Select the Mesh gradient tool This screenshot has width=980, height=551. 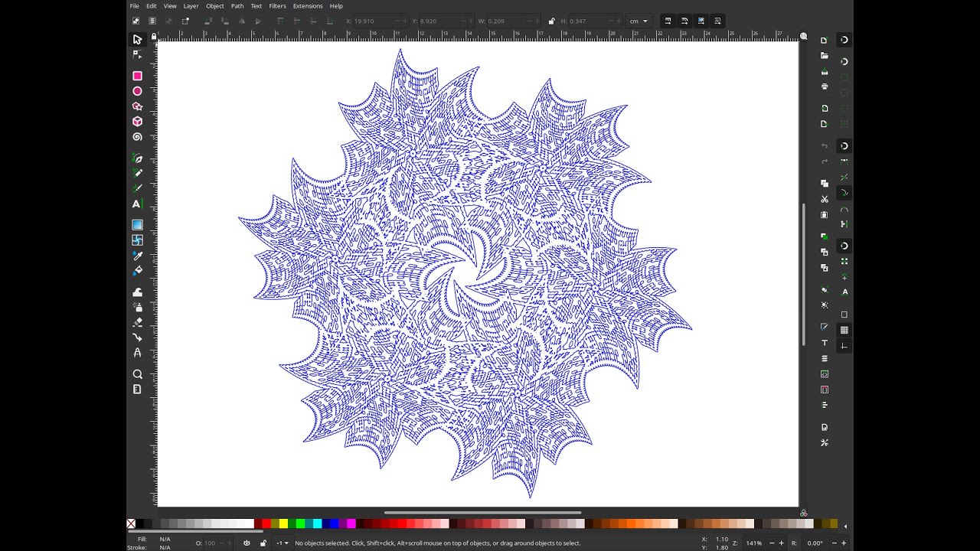(137, 240)
